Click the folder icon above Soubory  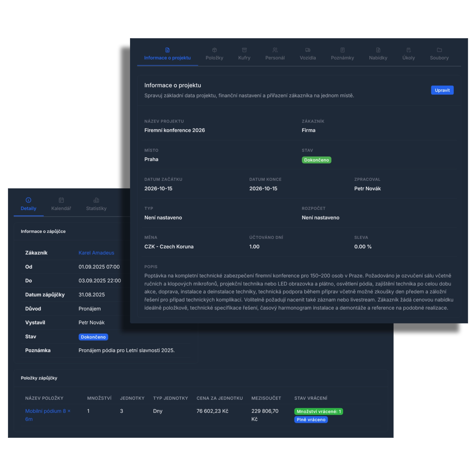439,50
